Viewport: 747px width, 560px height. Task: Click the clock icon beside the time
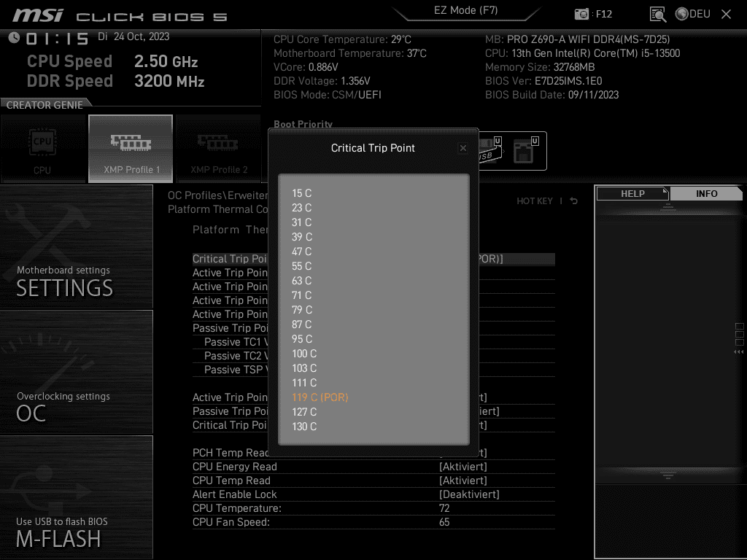(x=15, y=38)
